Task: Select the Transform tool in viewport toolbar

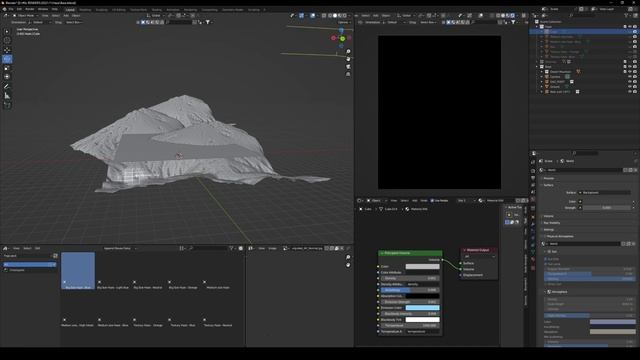Action: [7, 77]
